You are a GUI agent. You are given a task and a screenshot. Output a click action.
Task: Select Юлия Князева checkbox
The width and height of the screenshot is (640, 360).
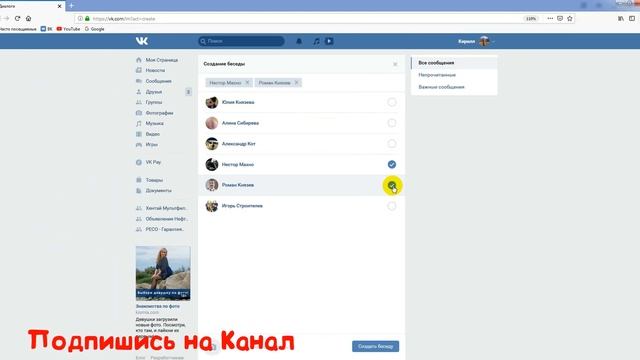point(392,102)
